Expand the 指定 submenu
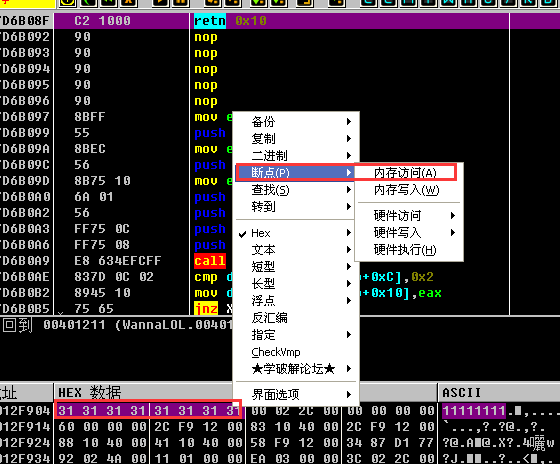 point(296,335)
